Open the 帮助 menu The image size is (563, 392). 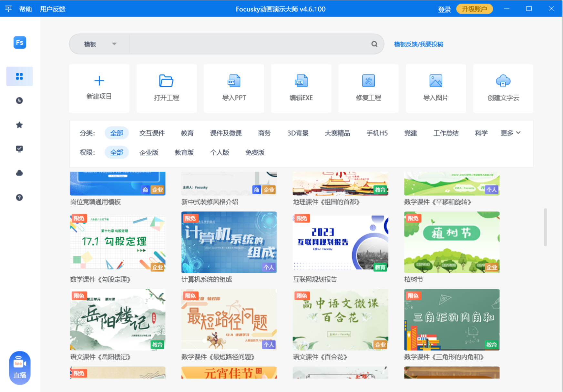tap(26, 9)
